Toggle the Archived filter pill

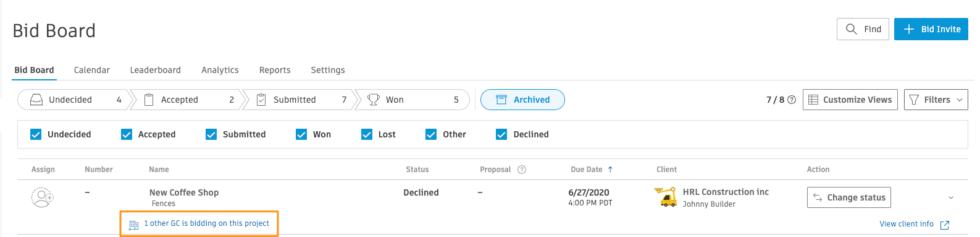[x=522, y=100]
